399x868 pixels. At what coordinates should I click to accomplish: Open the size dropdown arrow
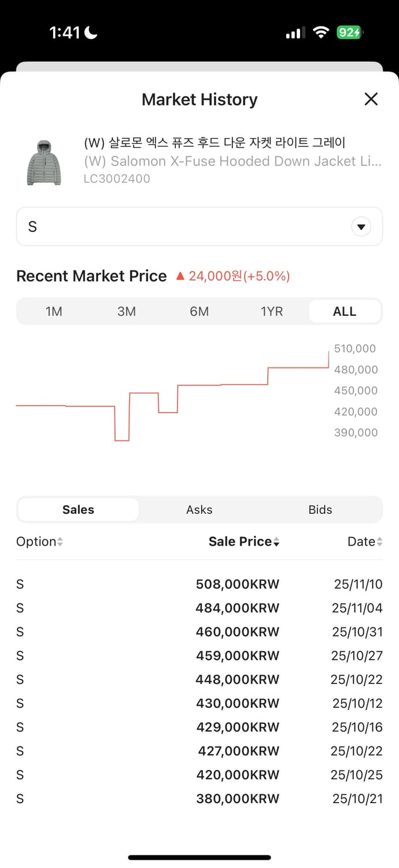pyautogui.click(x=361, y=227)
